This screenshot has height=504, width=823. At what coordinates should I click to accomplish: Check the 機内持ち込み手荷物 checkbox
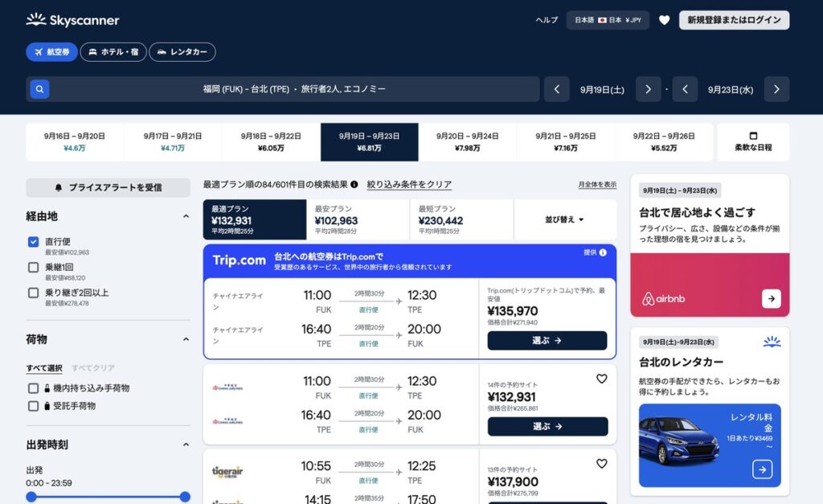(x=33, y=388)
